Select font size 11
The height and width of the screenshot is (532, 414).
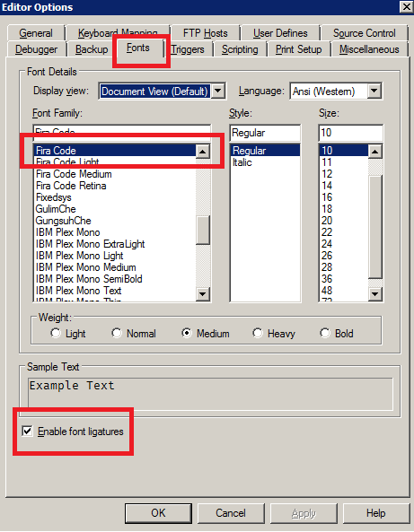(344, 162)
